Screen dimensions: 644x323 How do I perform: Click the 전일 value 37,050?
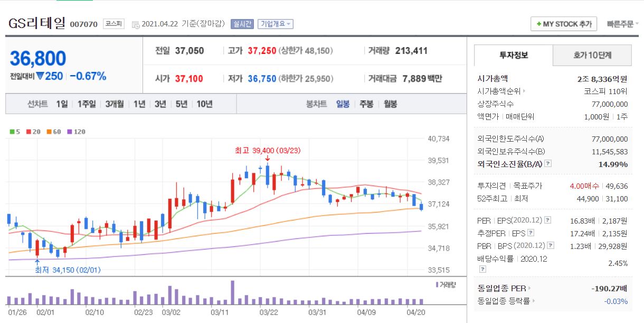189,51
